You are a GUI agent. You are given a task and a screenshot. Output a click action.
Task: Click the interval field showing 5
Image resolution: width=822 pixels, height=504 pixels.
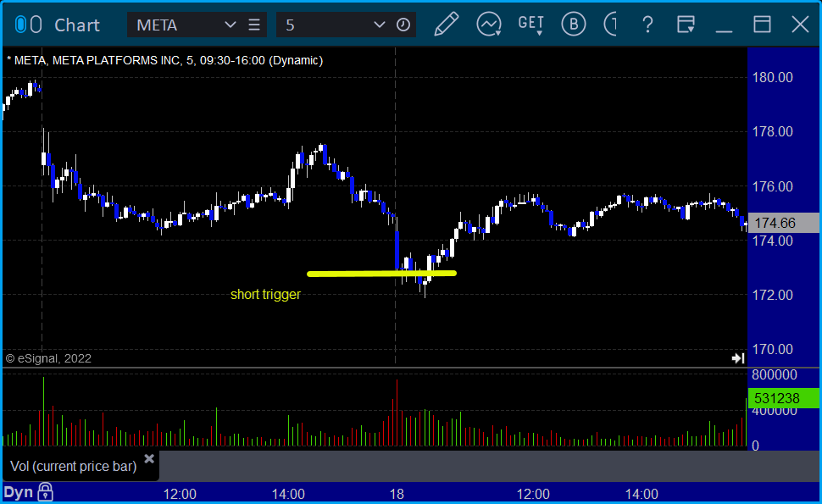[324, 25]
